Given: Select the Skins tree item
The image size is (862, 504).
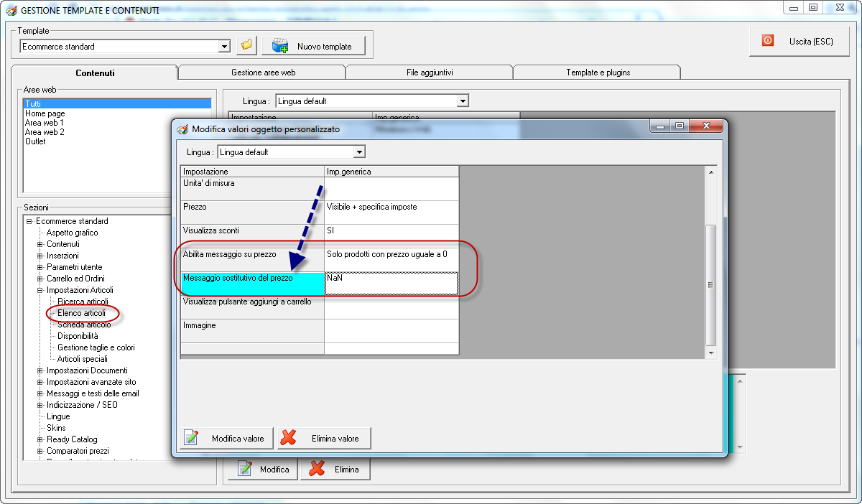Looking at the screenshot, I should tap(56, 428).
